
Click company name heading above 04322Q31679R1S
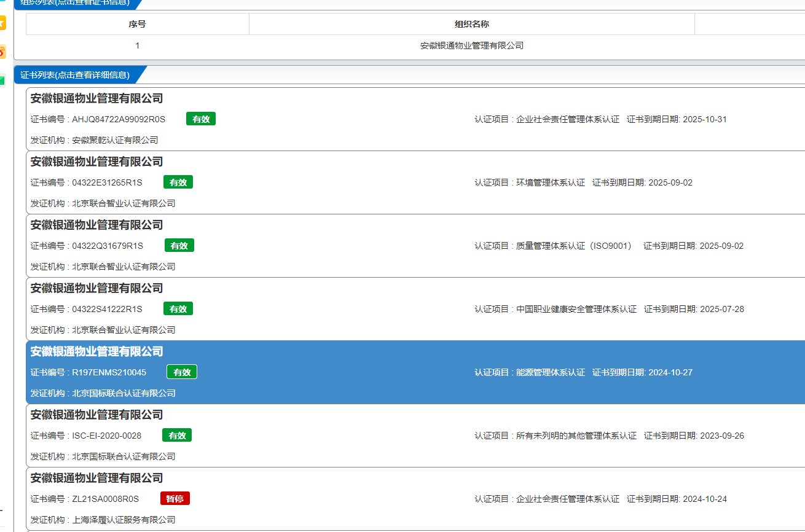(97, 225)
